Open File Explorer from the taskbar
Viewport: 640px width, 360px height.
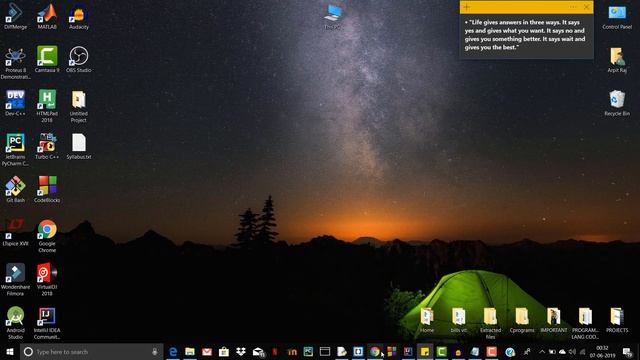coord(190,351)
